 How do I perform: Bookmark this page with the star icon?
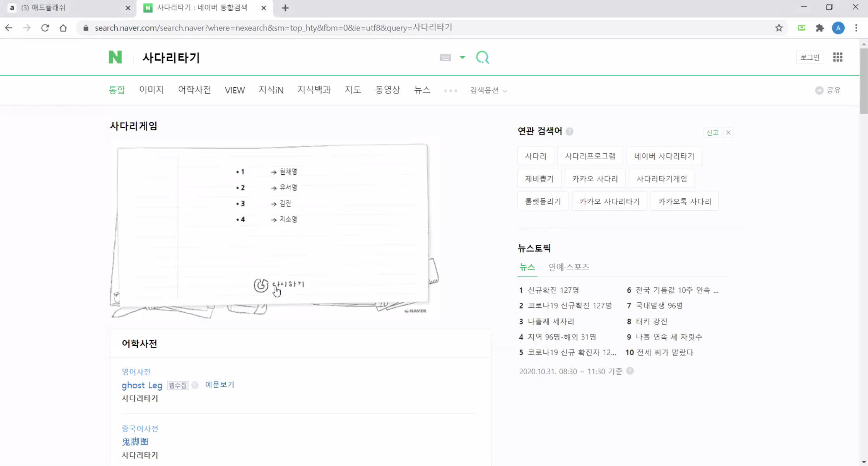(x=779, y=28)
